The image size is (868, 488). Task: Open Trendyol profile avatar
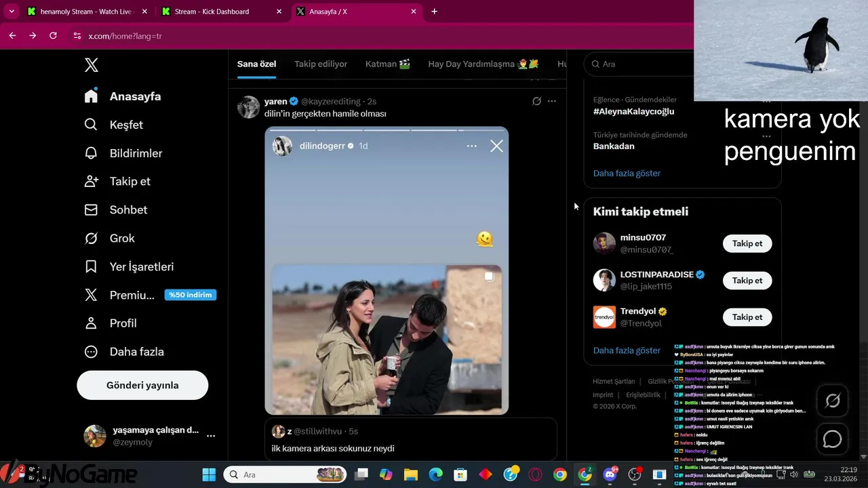604,317
